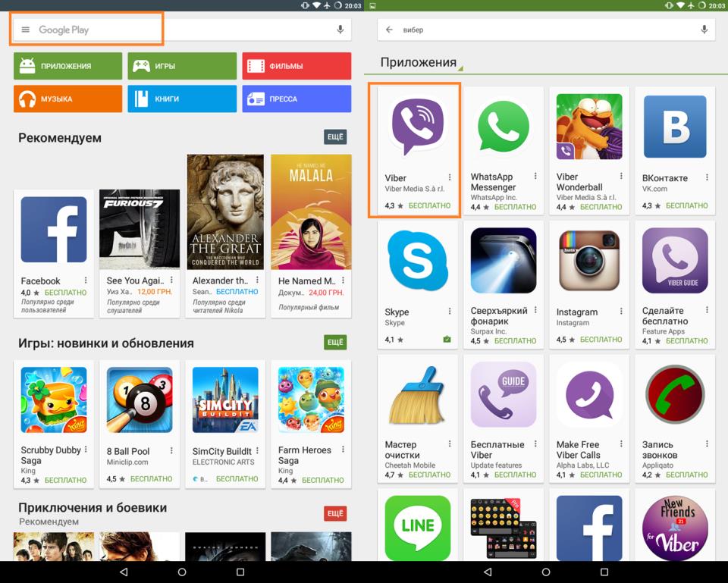Open the Приложения category
Viewport: 728px width, 583px height.
pos(67,66)
